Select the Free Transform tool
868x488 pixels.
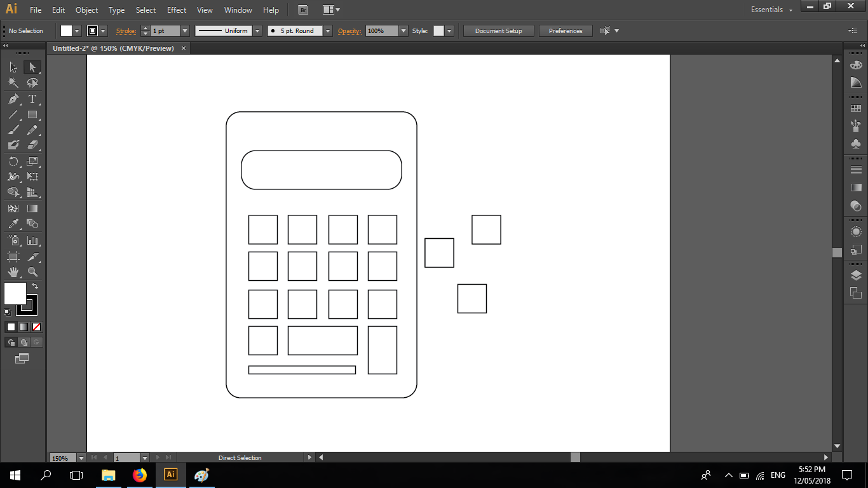pos(32,177)
